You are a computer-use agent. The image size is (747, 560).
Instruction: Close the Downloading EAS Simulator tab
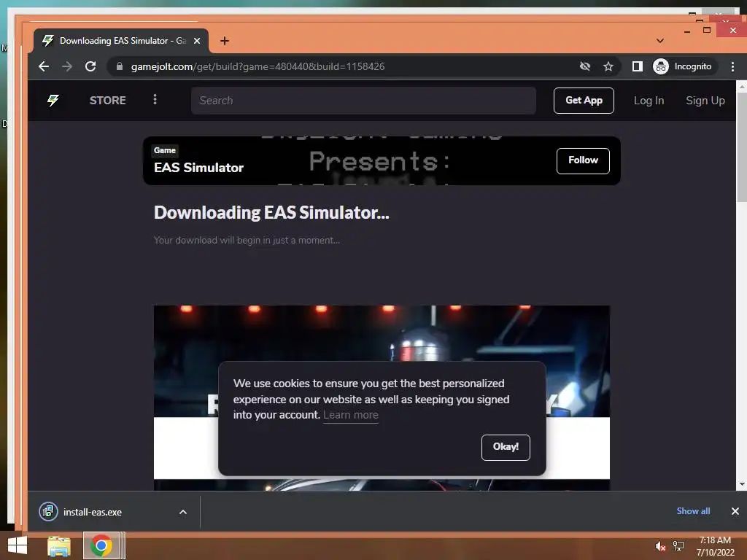click(197, 41)
